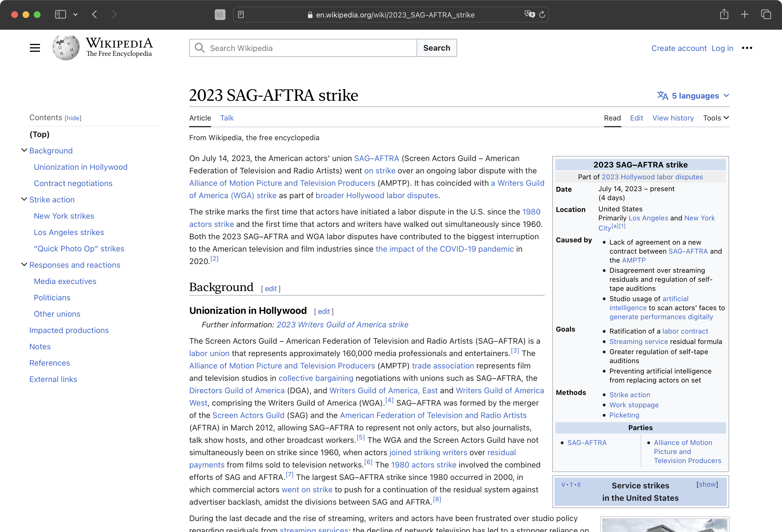Open the Share sheet icon

[724, 14]
